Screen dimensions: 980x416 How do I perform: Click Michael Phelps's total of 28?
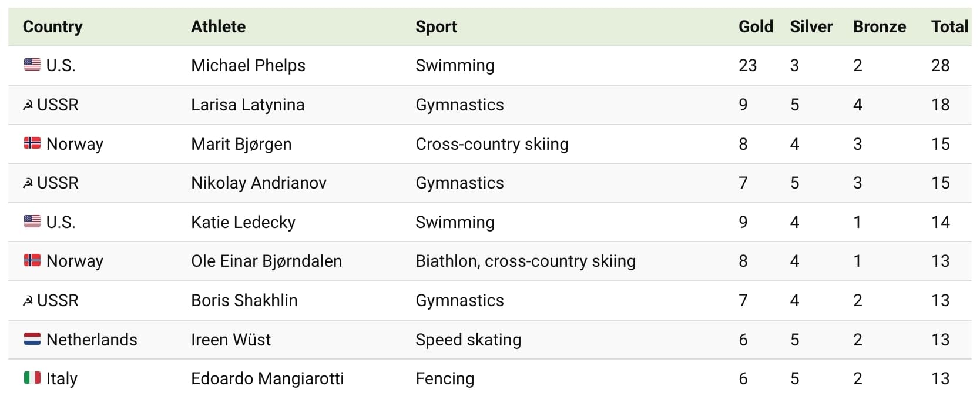[940, 65]
